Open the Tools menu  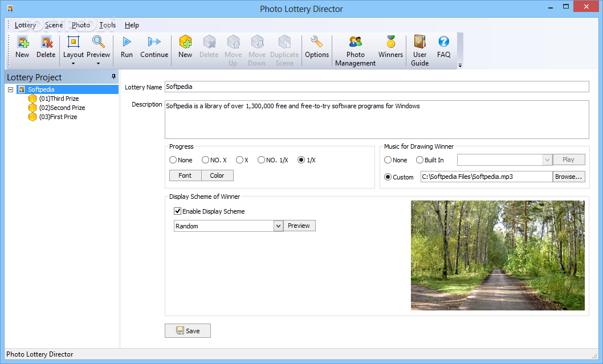point(107,25)
